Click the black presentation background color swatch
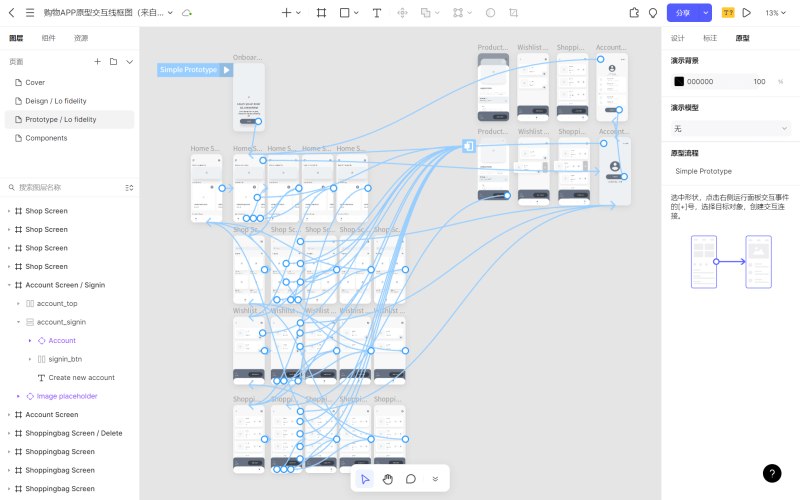Viewport: 800px width, 500px height. coord(679,81)
